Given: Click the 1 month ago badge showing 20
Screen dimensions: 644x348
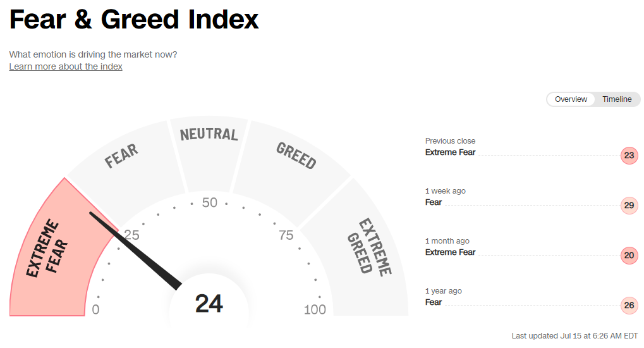Looking at the screenshot, I should (x=629, y=256).
